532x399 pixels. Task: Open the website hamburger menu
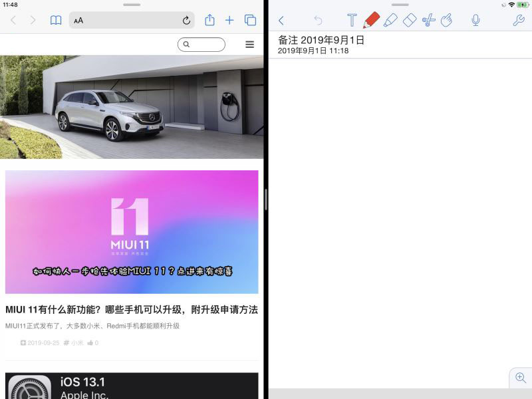click(x=249, y=44)
